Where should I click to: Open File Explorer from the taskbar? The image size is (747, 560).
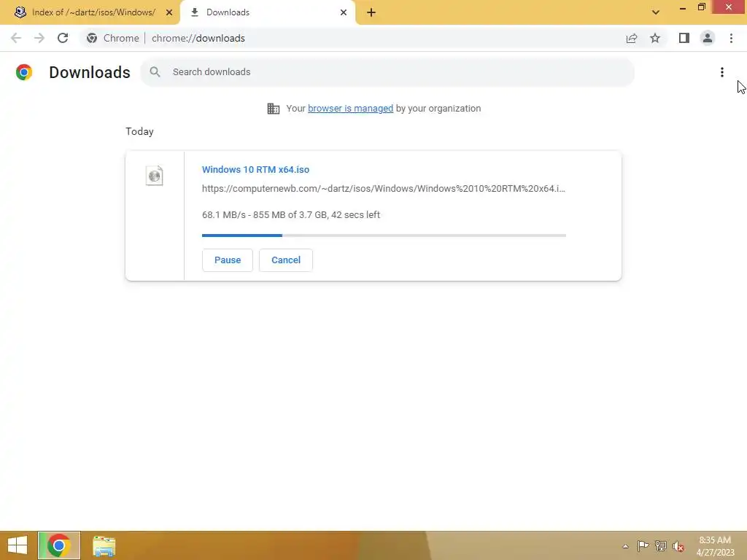pyautogui.click(x=104, y=545)
